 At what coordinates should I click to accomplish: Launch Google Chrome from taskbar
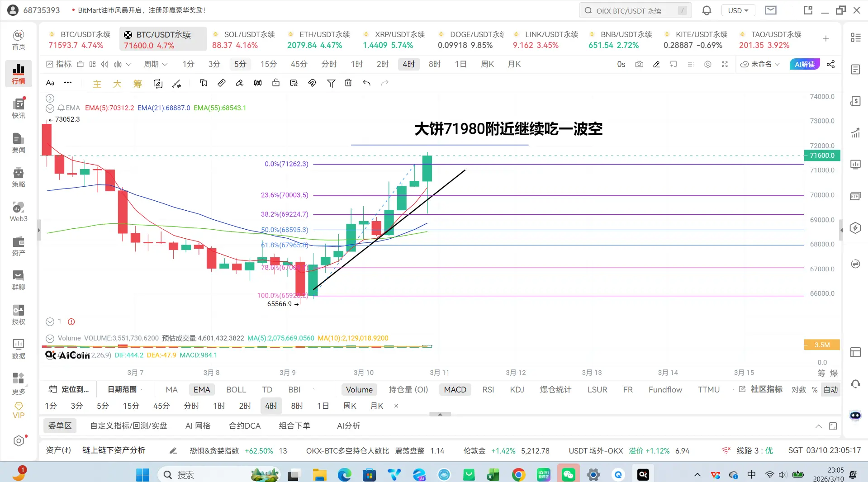(519, 474)
